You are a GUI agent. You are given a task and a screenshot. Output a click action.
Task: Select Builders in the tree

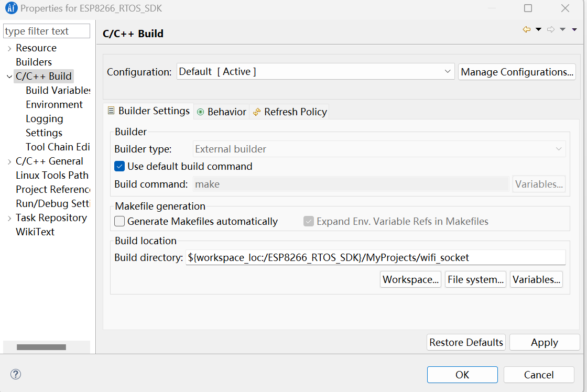34,62
